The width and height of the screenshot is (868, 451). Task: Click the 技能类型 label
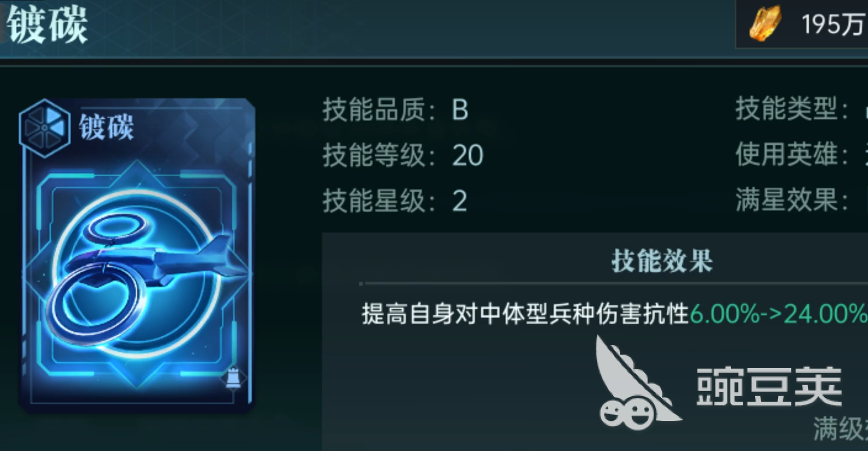pyautogui.click(x=792, y=109)
